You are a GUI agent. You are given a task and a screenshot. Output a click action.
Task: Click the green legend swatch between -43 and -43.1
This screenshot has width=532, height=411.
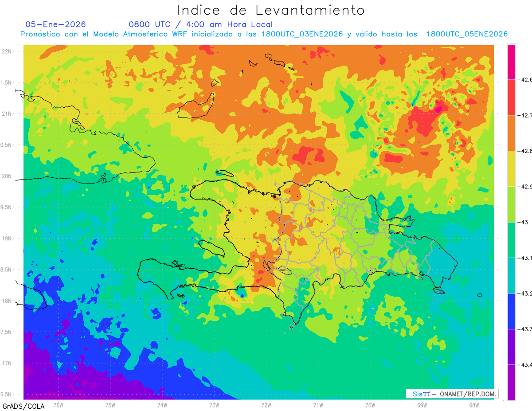pyautogui.click(x=511, y=240)
